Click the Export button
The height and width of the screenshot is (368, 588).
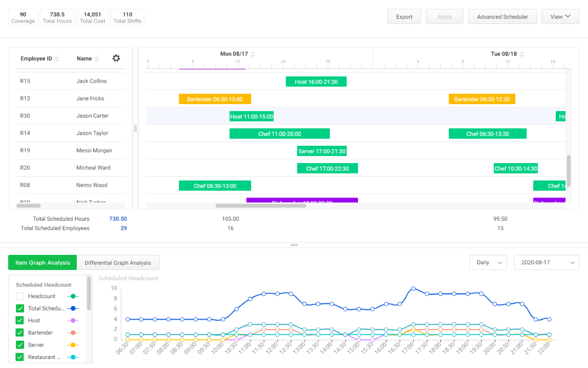pyautogui.click(x=404, y=17)
